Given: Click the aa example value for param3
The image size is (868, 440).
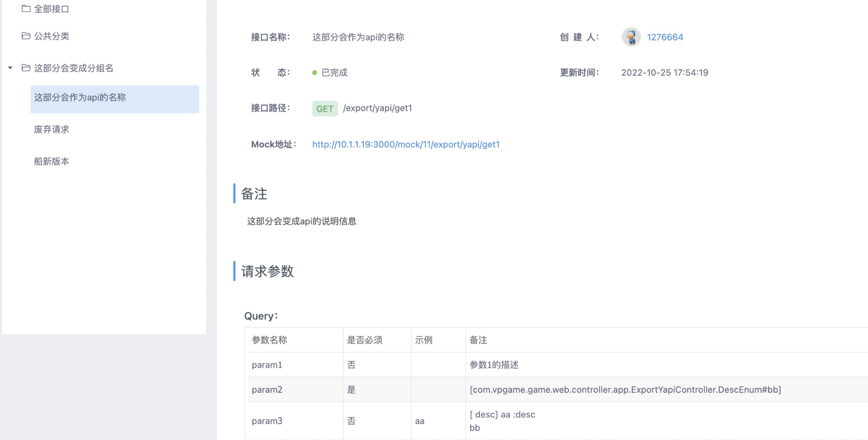Looking at the screenshot, I should click(x=420, y=421).
